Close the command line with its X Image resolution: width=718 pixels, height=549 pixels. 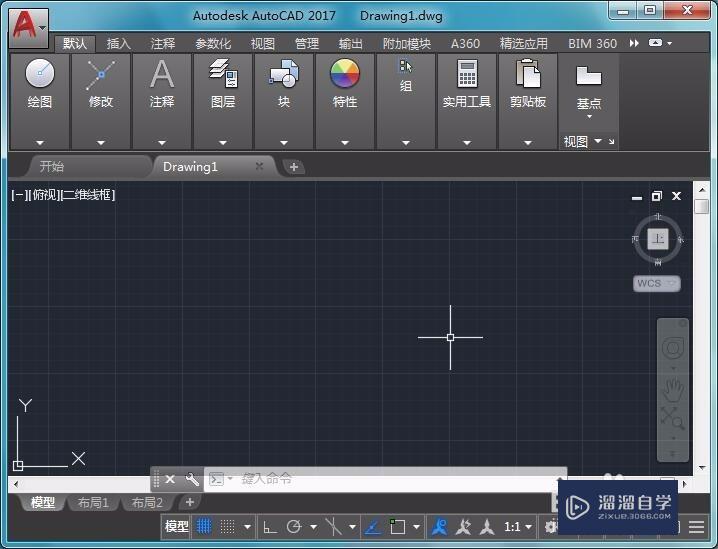(x=170, y=479)
